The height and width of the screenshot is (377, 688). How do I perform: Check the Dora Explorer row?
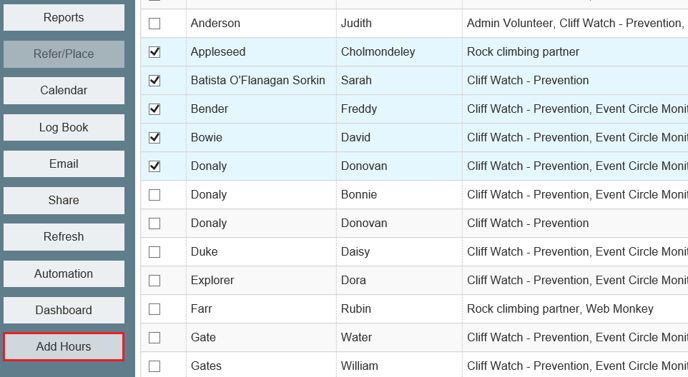click(154, 280)
